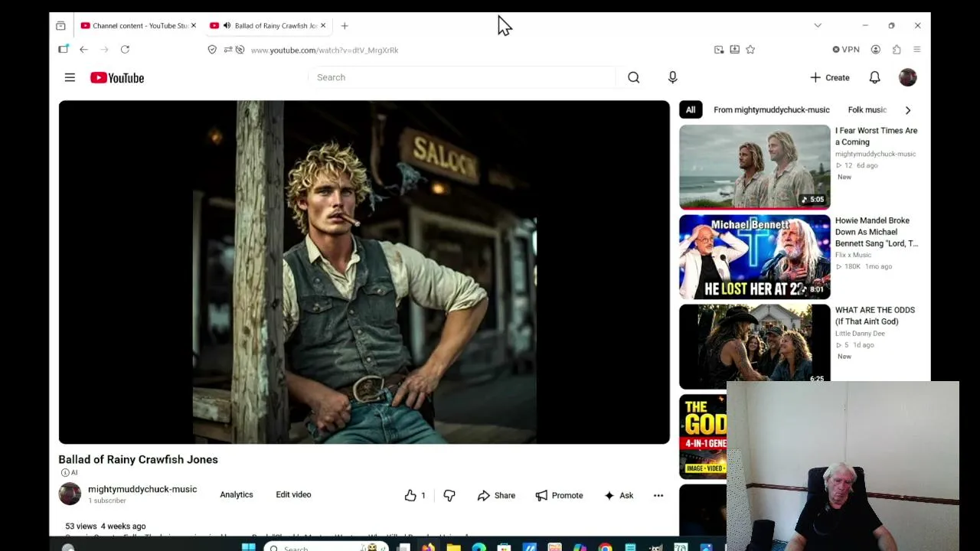Dislike the video with thumbs down

[449, 495]
